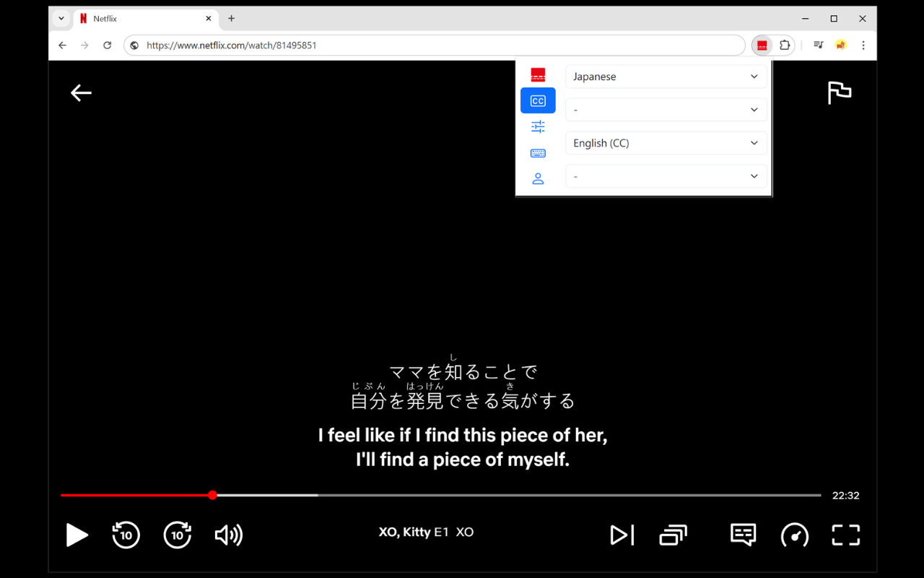Play the paused video

pyautogui.click(x=77, y=535)
